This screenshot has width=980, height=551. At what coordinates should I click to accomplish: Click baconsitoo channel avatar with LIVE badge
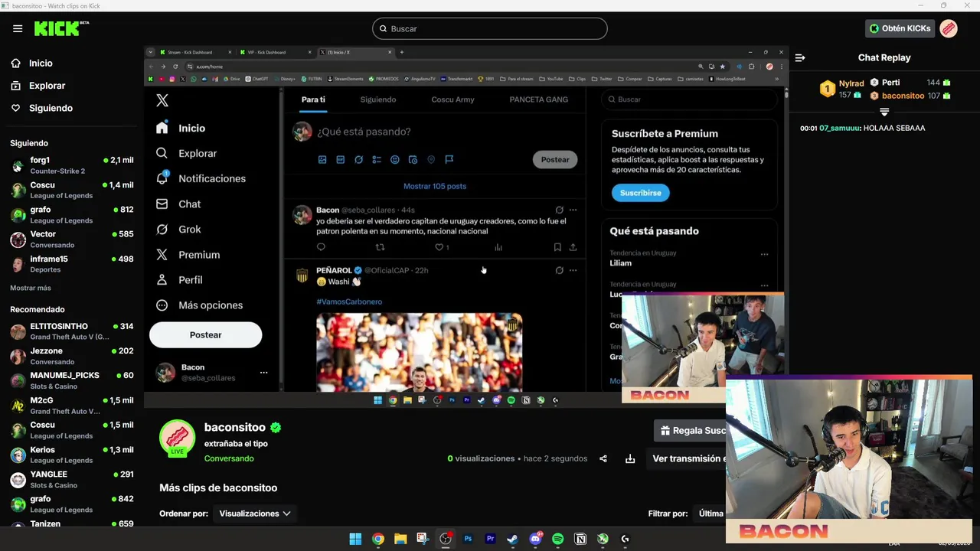pyautogui.click(x=177, y=438)
